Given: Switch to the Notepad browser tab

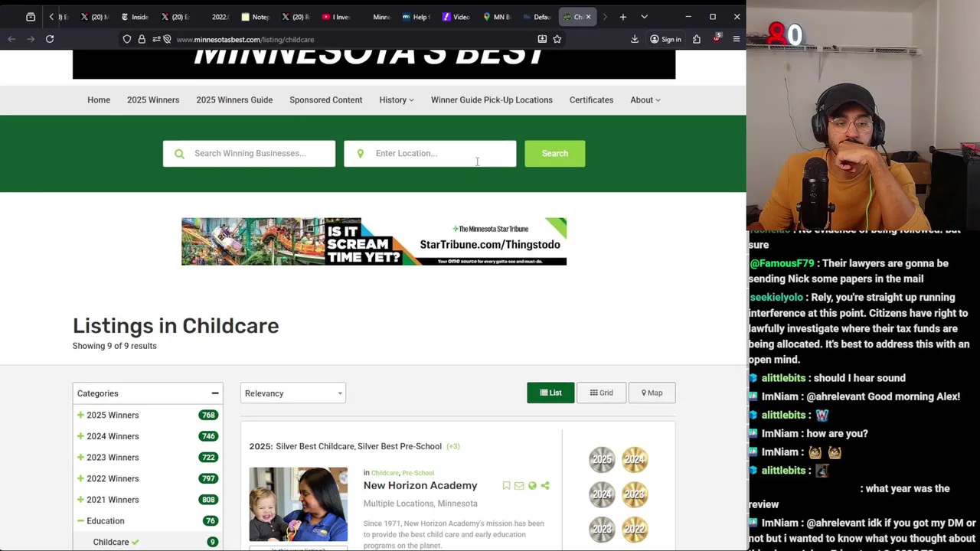Looking at the screenshot, I should (x=256, y=17).
